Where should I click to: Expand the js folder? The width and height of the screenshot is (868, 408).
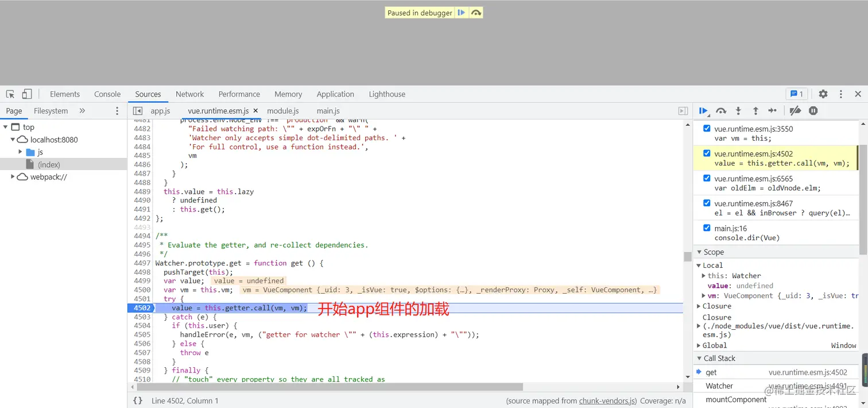tap(20, 152)
